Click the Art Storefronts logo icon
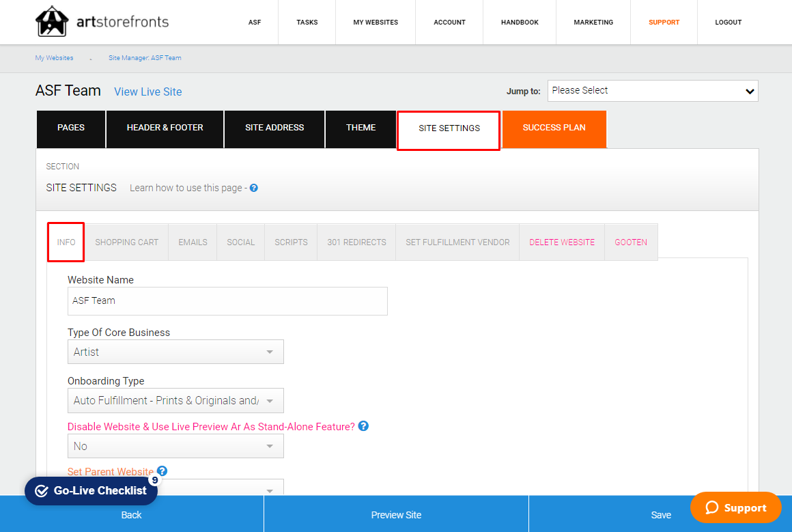The image size is (792, 532). click(x=52, y=22)
